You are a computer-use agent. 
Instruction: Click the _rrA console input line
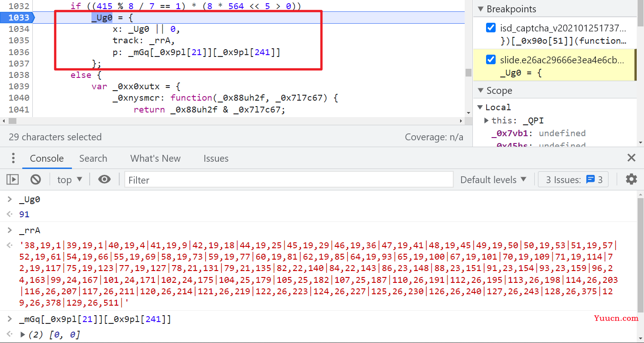pyautogui.click(x=30, y=230)
